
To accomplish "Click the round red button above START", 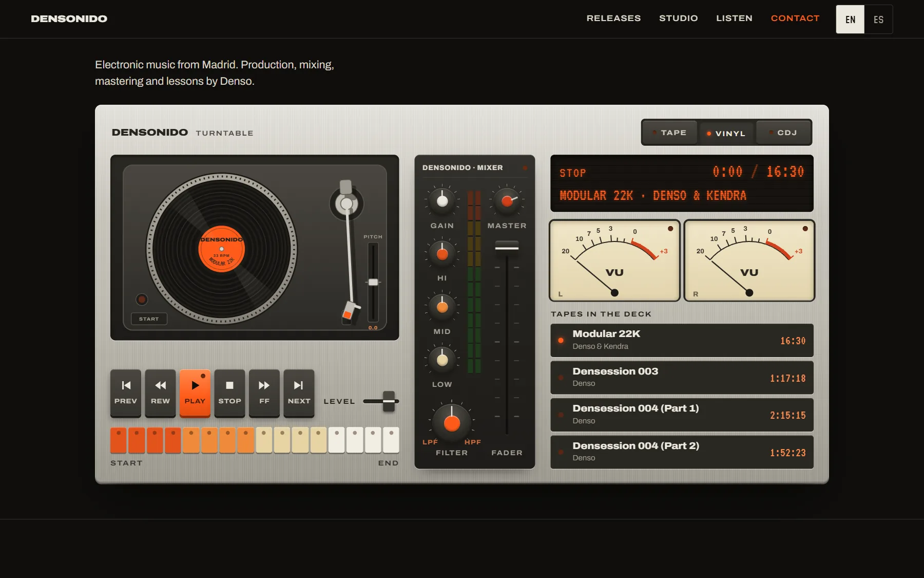I will click(x=142, y=300).
